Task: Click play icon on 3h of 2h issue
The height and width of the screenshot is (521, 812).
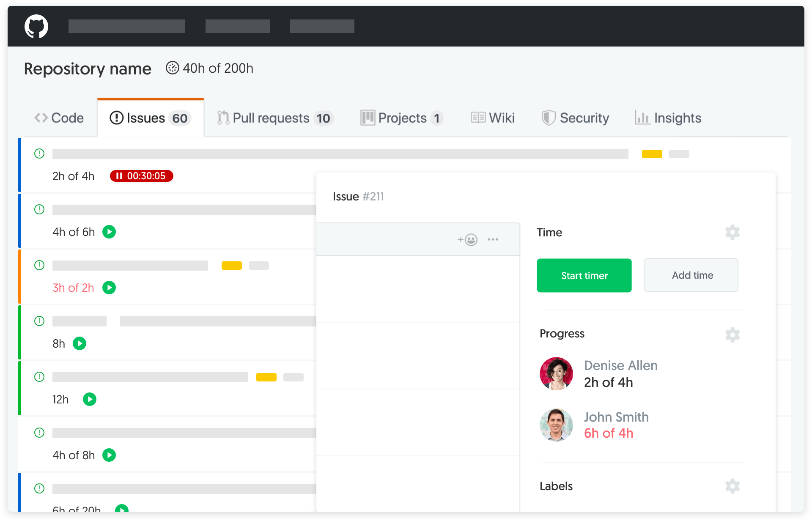Action: [108, 287]
